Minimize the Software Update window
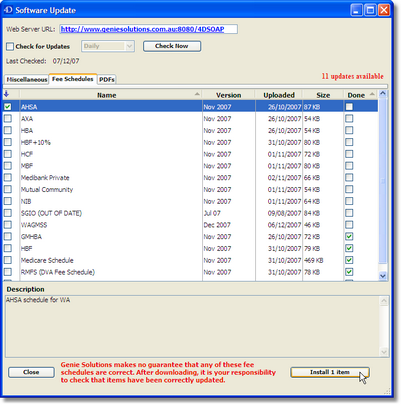This screenshot has height=405, width=401. click(357, 10)
